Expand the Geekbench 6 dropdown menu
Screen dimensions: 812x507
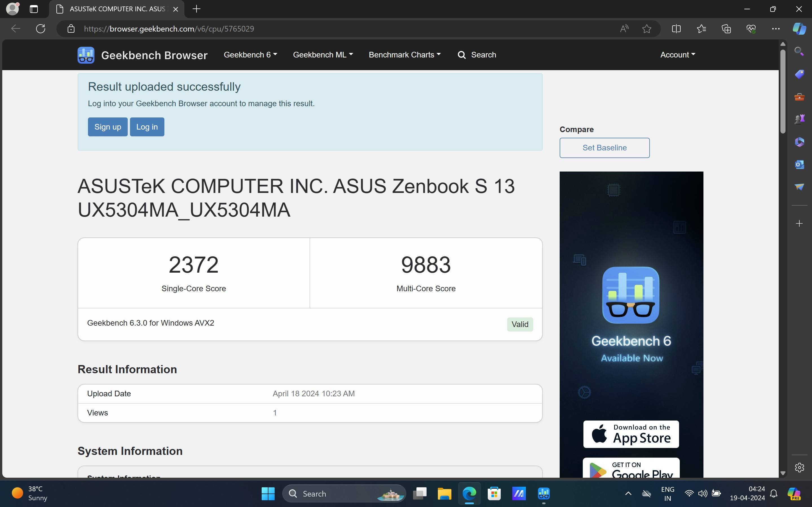click(250, 55)
